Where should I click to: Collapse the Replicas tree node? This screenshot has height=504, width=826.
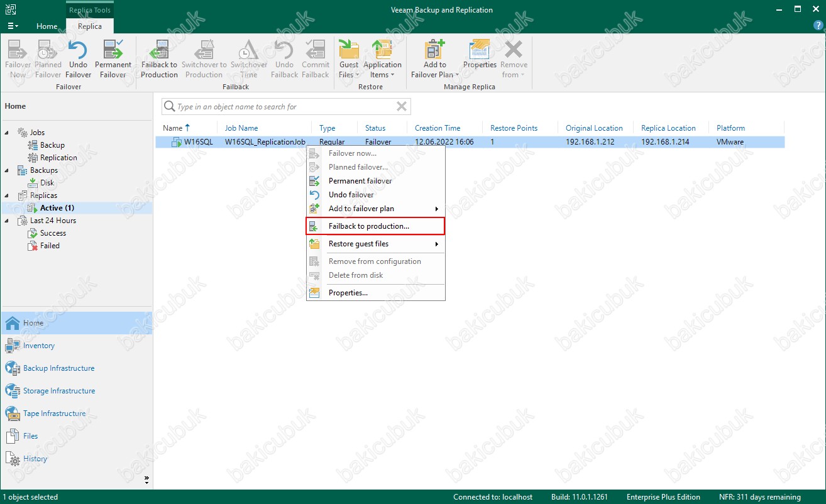click(8, 195)
